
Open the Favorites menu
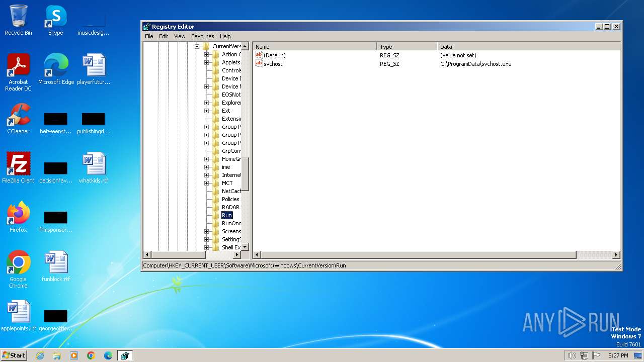(202, 36)
